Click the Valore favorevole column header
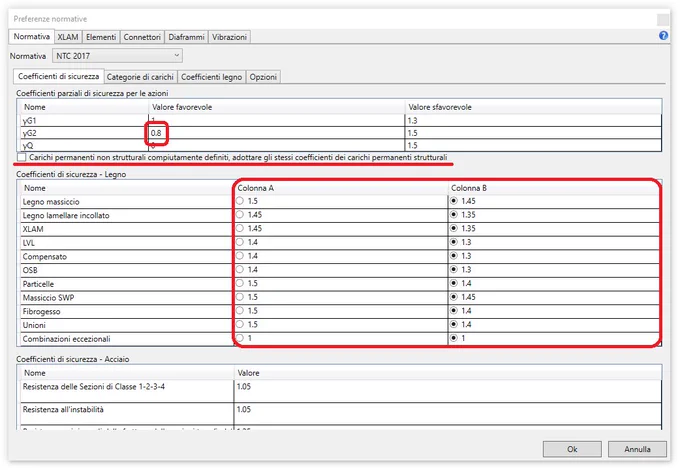Screen dimensions: 680x471 pyautogui.click(x=276, y=107)
